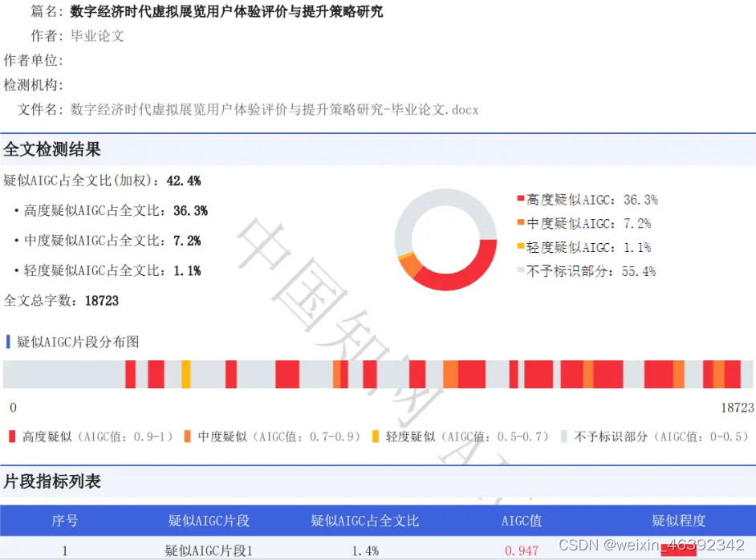Click orange legend swatch for 中度疑似 (0.7-0.9)
The image size is (756, 560).
(188, 436)
